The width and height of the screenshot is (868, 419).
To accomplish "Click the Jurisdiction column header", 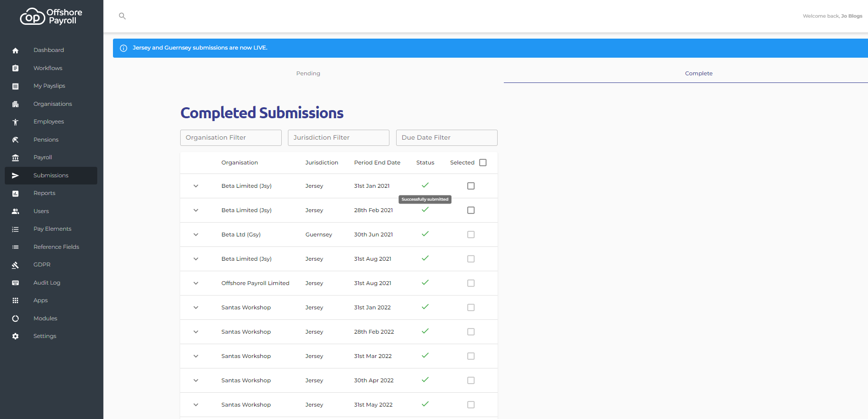I will [x=322, y=163].
